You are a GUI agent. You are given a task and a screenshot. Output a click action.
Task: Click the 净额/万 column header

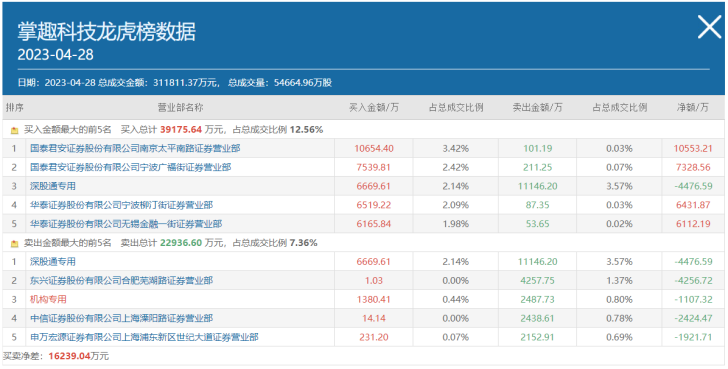click(x=693, y=108)
